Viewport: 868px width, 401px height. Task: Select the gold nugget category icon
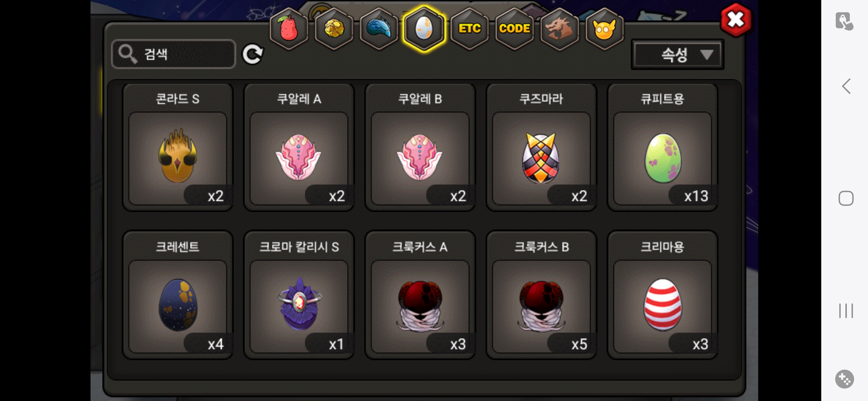(x=334, y=29)
